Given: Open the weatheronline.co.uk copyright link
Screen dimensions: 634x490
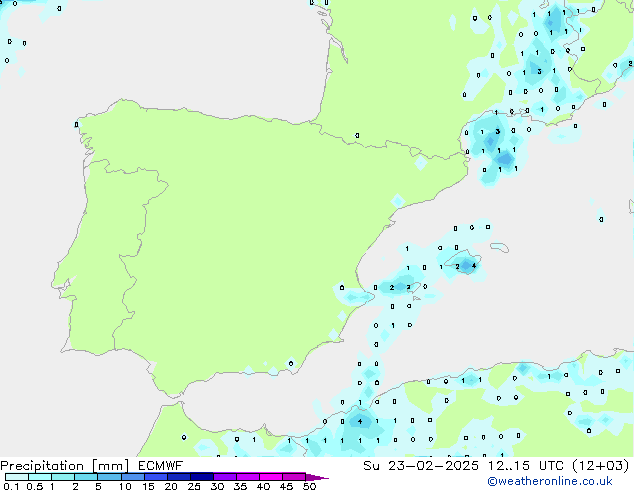Looking at the screenshot, I should coord(550,481).
